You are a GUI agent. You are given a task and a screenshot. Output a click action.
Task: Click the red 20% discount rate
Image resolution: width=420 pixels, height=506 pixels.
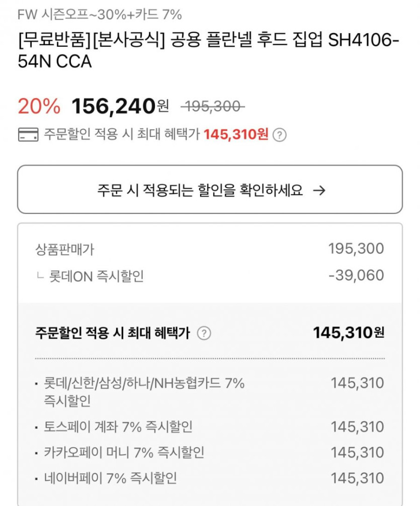click(x=39, y=106)
